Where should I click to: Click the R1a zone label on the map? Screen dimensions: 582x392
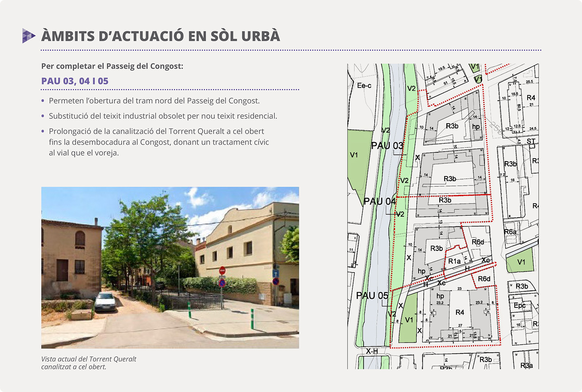tap(454, 261)
